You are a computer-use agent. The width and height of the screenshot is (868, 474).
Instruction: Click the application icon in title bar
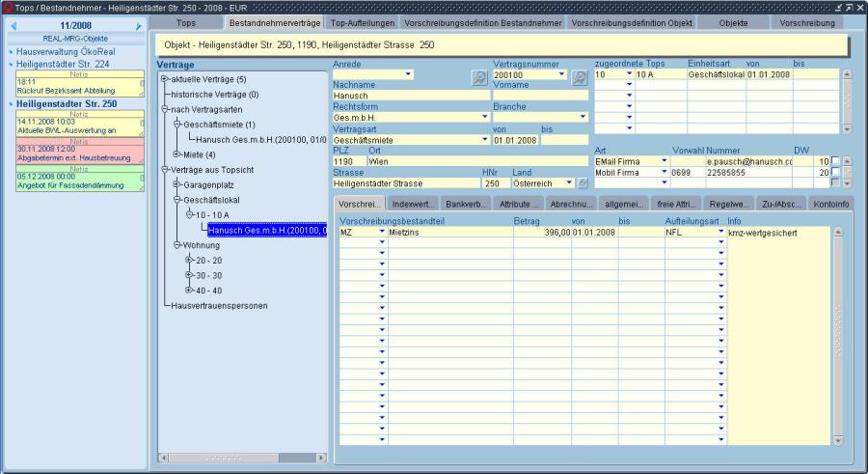pos(7,8)
